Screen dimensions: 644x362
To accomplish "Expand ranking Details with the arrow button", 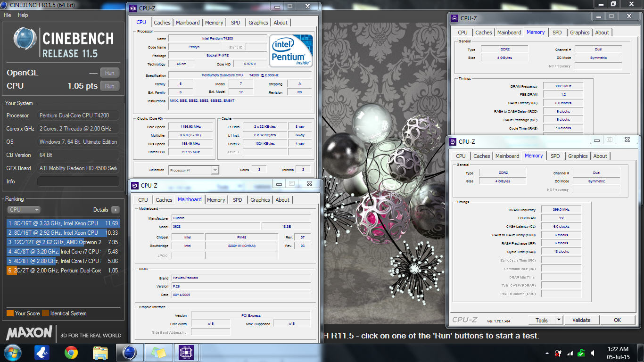I will coord(115,210).
